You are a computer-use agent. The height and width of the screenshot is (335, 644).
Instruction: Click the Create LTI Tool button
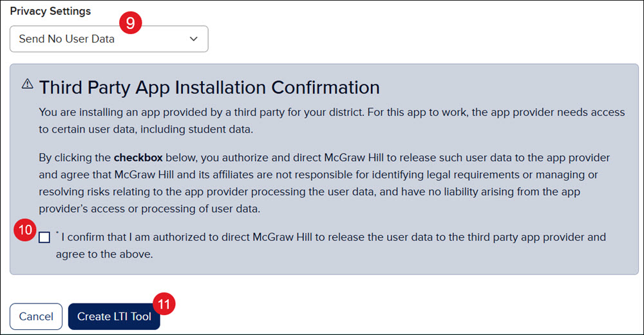pyautogui.click(x=114, y=316)
